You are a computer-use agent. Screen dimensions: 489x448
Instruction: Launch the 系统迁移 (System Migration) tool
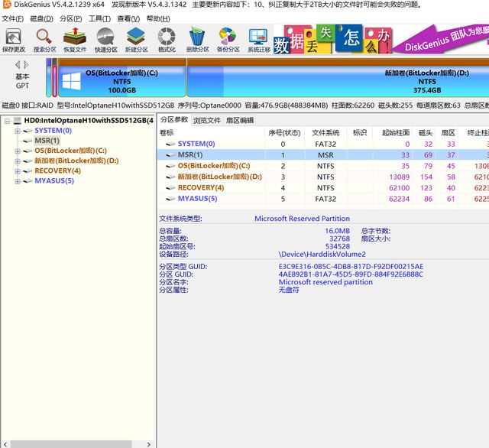pos(258,39)
